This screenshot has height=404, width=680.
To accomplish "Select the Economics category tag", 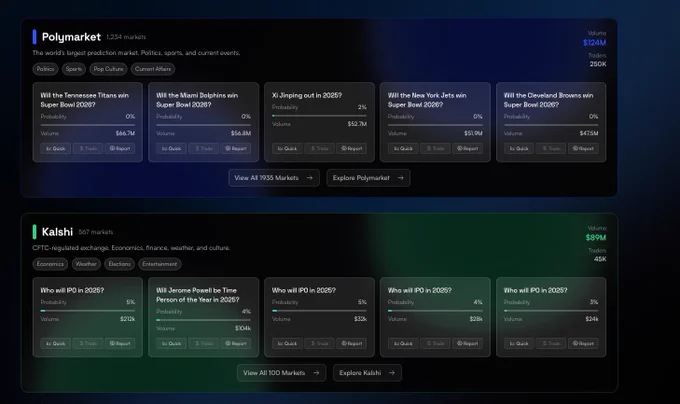I will point(50,264).
